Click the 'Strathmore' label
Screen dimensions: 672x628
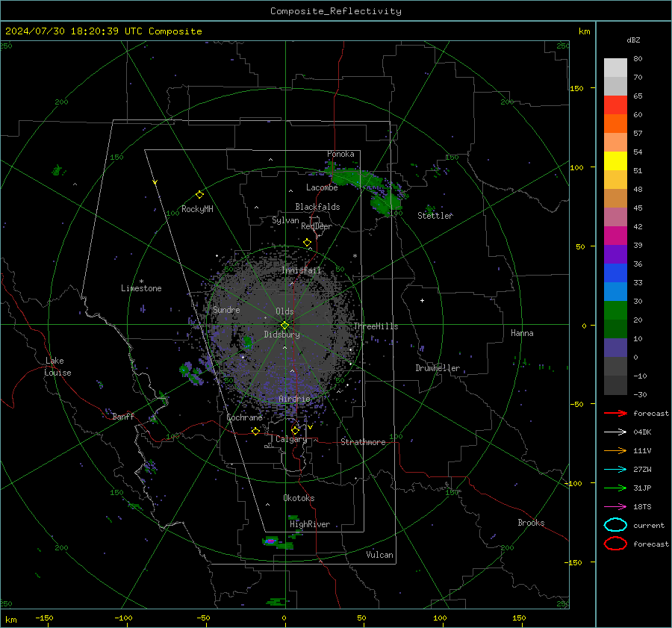pos(364,442)
